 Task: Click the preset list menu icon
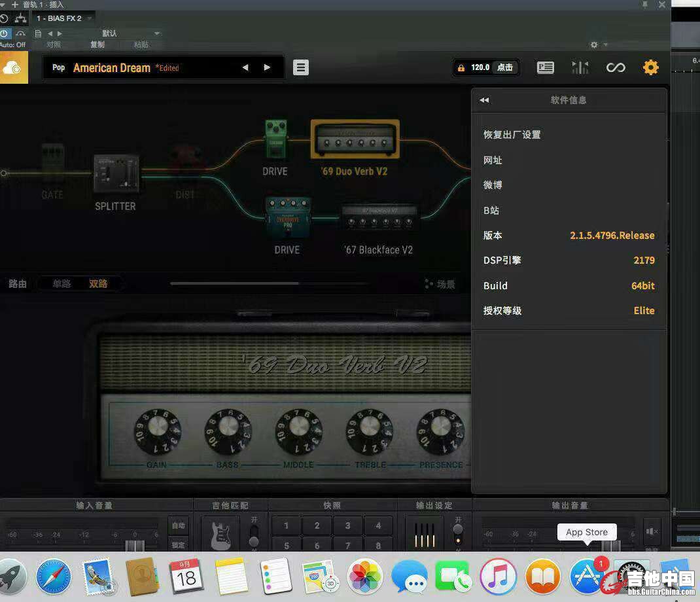click(x=301, y=67)
